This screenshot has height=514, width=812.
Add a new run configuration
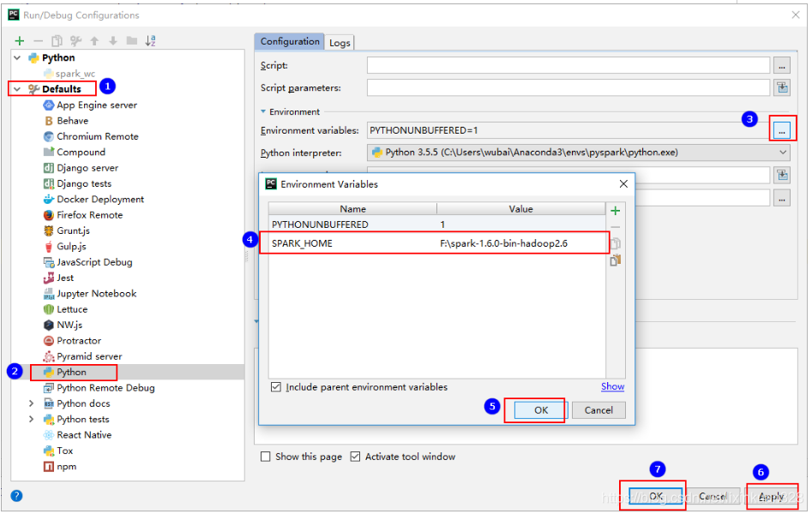point(19,40)
